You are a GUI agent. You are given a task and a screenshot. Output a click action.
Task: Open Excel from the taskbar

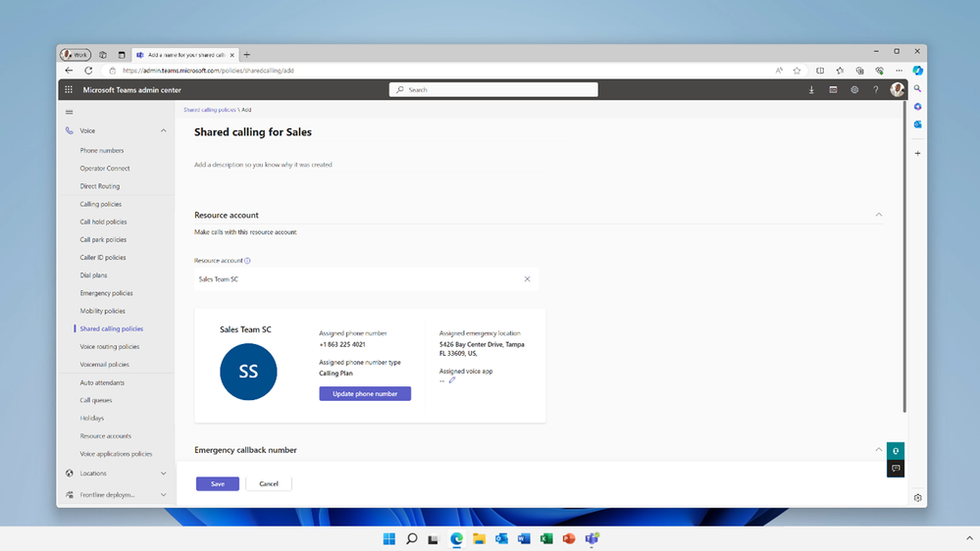pos(546,538)
